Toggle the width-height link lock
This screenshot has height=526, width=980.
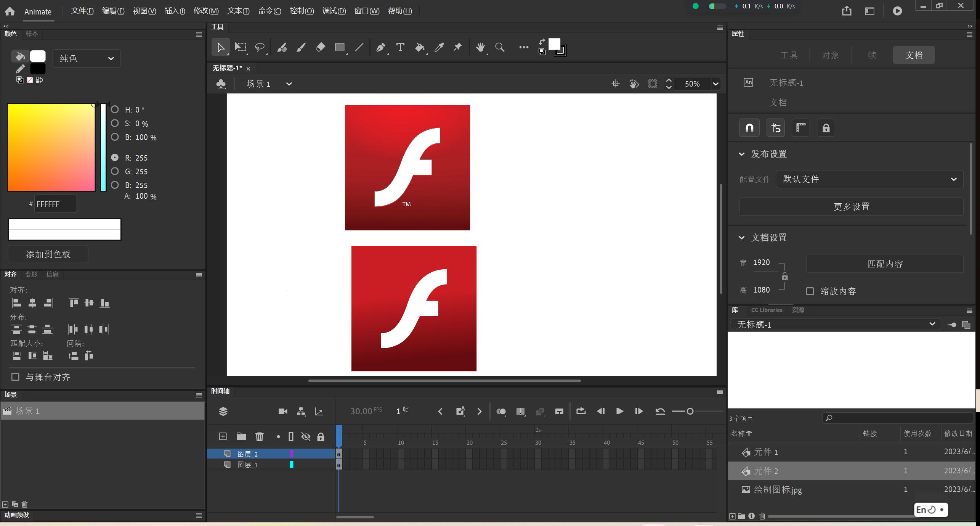click(x=784, y=277)
